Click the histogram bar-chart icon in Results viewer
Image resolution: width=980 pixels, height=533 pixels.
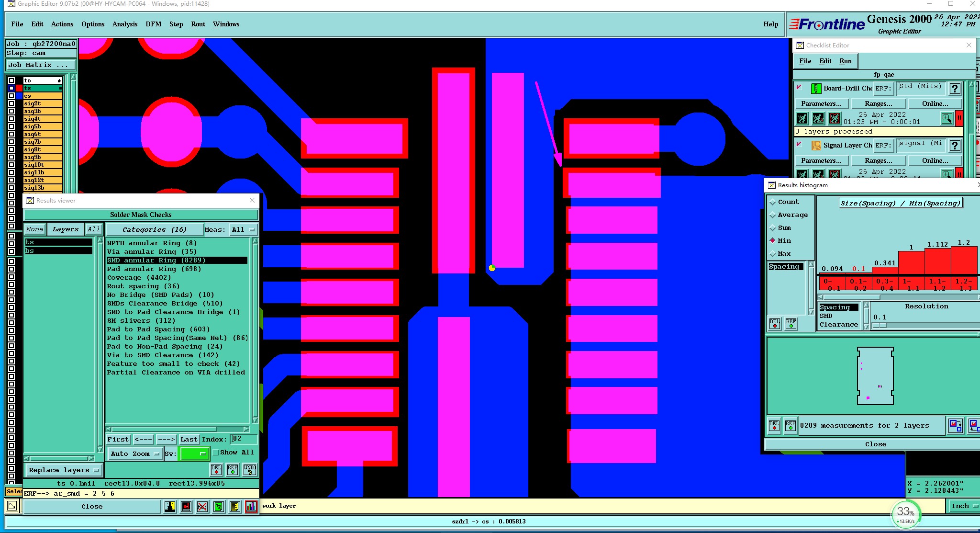[251, 506]
